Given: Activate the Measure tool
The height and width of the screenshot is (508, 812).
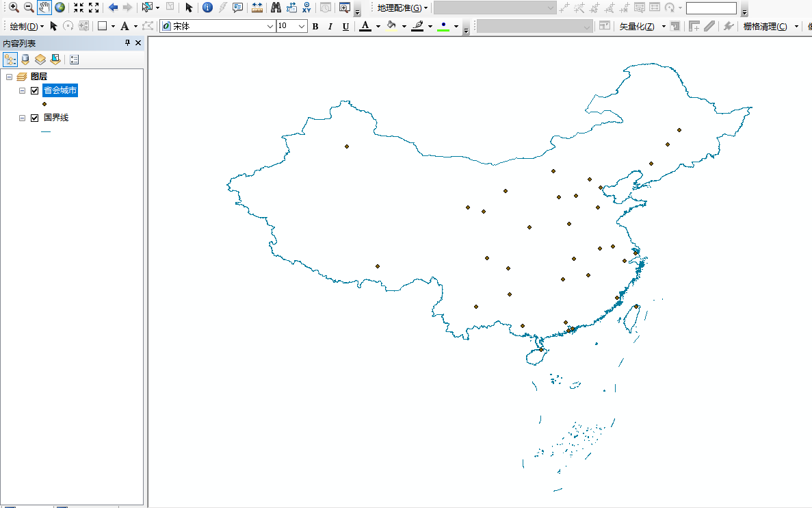Looking at the screenshot, I should 257,8.
